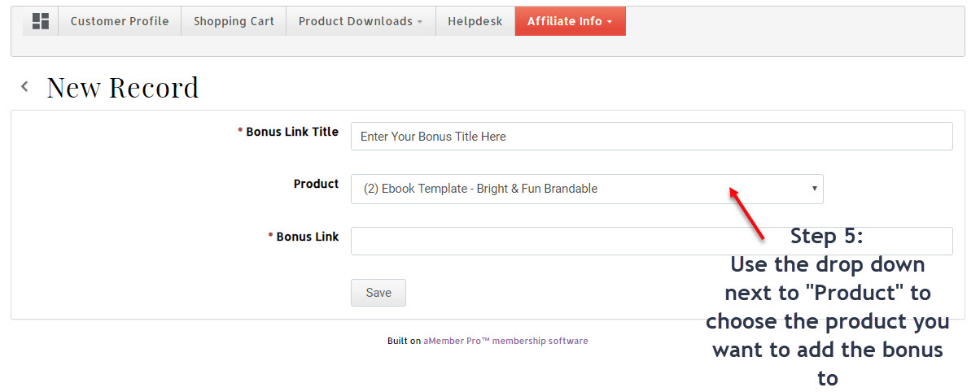The height and width of the screenshot is (392, 980).
Task: Click the white caret on Affiliate Info
Action: click(x=610, y=22)
